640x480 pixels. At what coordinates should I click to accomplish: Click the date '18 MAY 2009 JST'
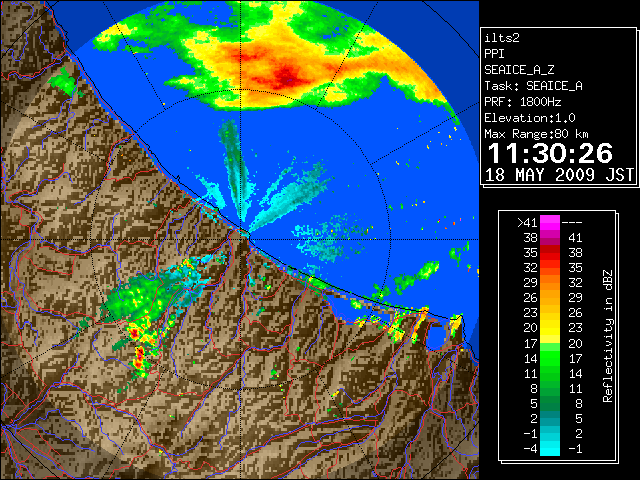[x=559, y=175]
